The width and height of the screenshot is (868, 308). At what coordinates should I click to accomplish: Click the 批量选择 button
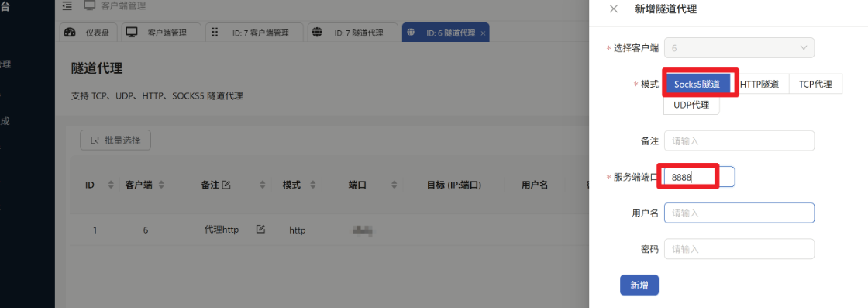pyautogui.click(x=115, y=140)
